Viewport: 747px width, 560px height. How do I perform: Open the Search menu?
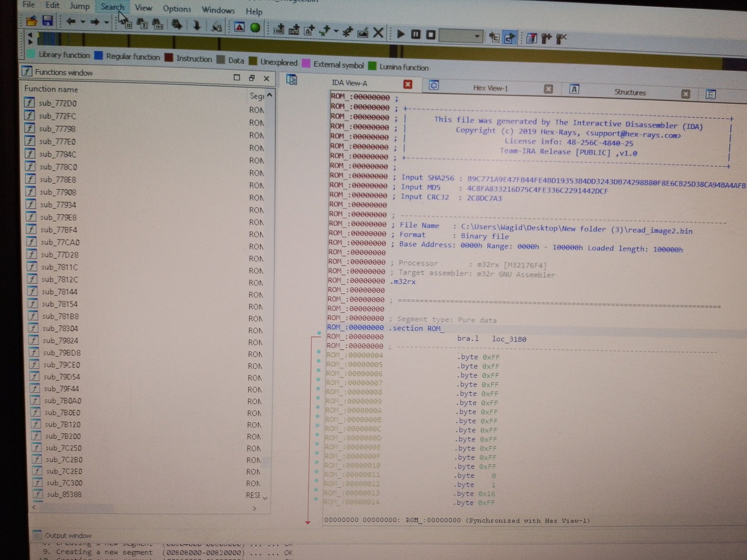click(x=112, y=7)
